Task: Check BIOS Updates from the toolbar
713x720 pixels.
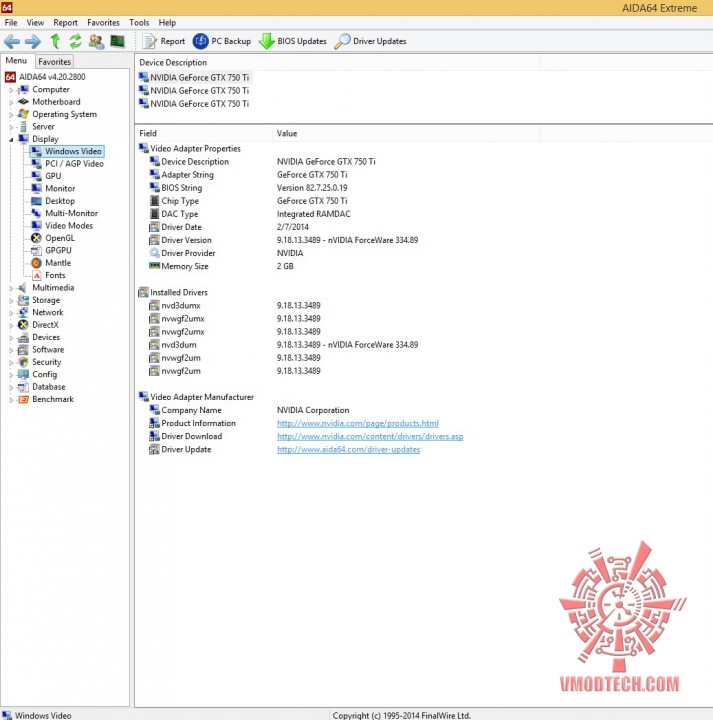Action: [292, 41]
